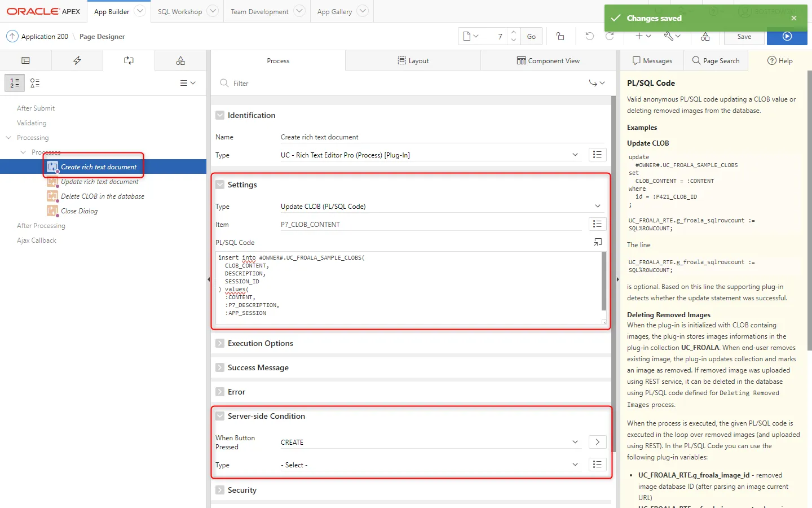812x508 pixels.
Task: Open the Rendering tab icon in left pane
Action: (25, 60)
